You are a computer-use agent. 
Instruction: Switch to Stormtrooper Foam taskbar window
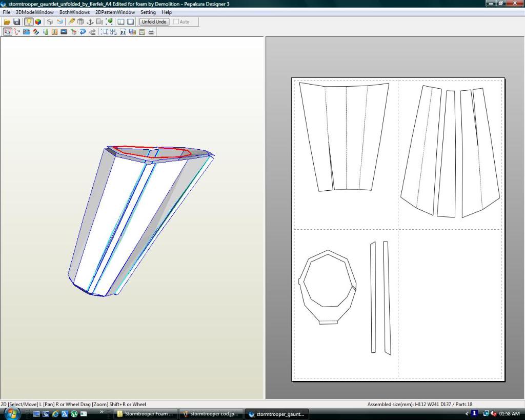[145, 414]
